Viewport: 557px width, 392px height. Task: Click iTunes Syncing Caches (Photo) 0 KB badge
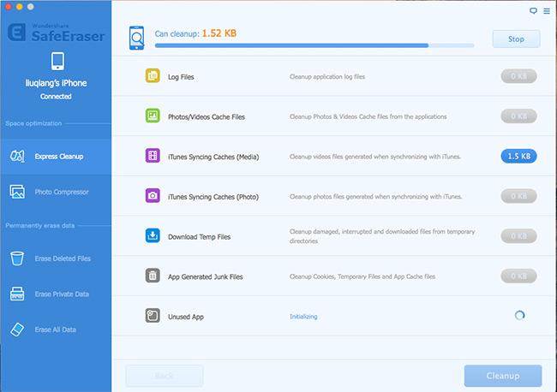coord(518,196)
